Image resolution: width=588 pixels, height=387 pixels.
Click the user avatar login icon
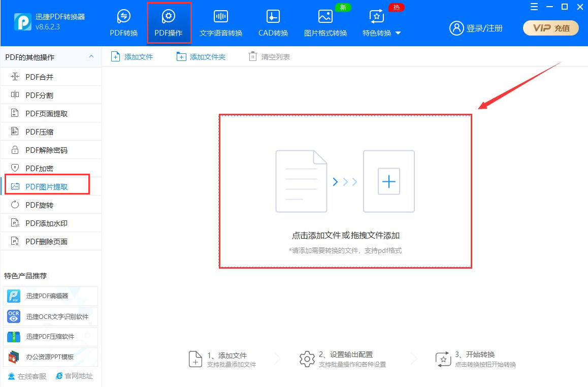tap(456, 28)
